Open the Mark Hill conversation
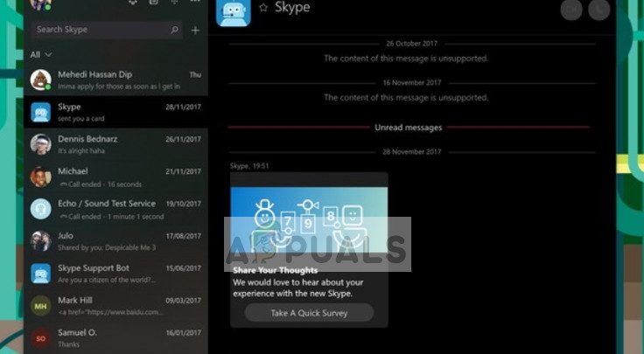This screenshot has width=644, height=354. [115, 306]
